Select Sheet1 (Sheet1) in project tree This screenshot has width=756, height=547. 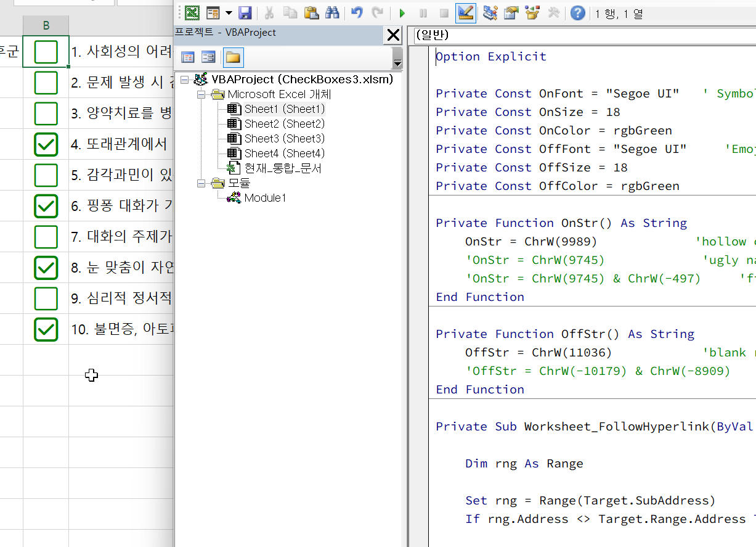click(x=284, y=109)
